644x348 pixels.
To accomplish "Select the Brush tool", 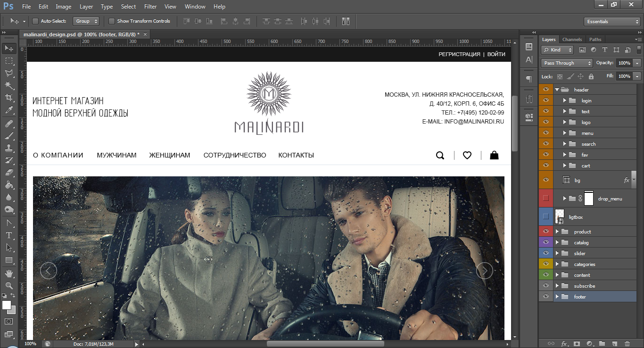I will pos(9,136).
